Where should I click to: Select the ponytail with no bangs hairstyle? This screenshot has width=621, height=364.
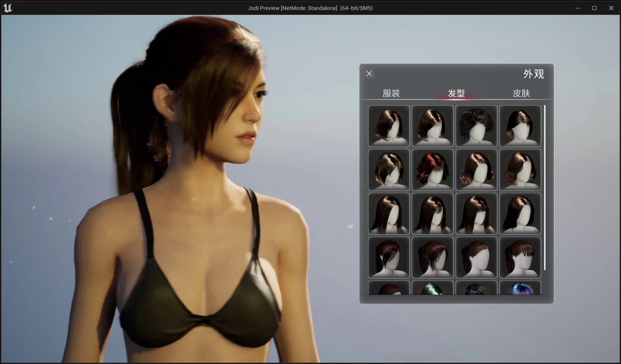point(476,257)
